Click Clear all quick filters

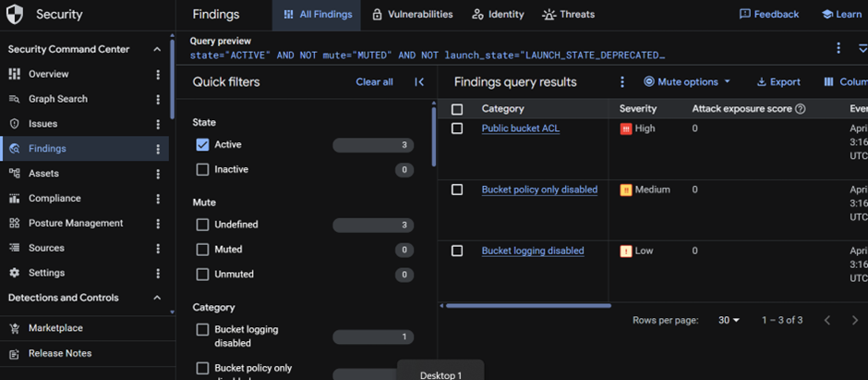click(374, 82)
